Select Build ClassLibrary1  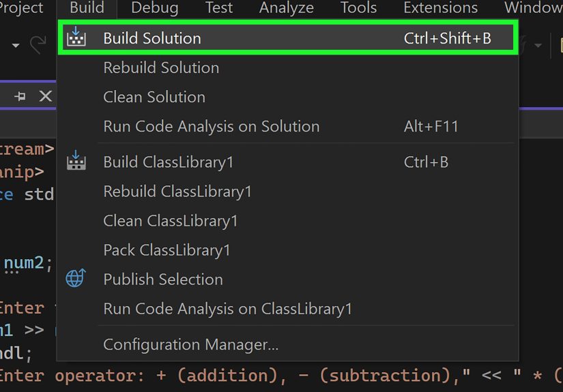pos(288,162)
